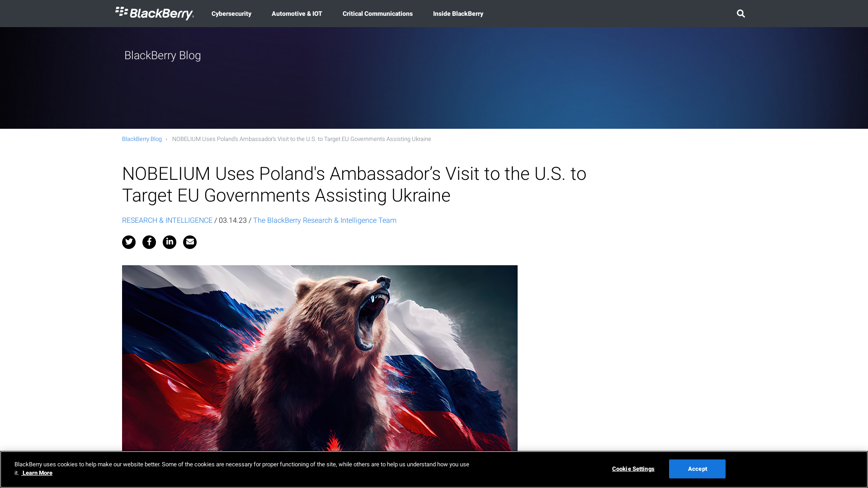Toggle cookie preferences via Cookie Settings
This screenshot has height=488, width=868.
click(x=633, y=469)
